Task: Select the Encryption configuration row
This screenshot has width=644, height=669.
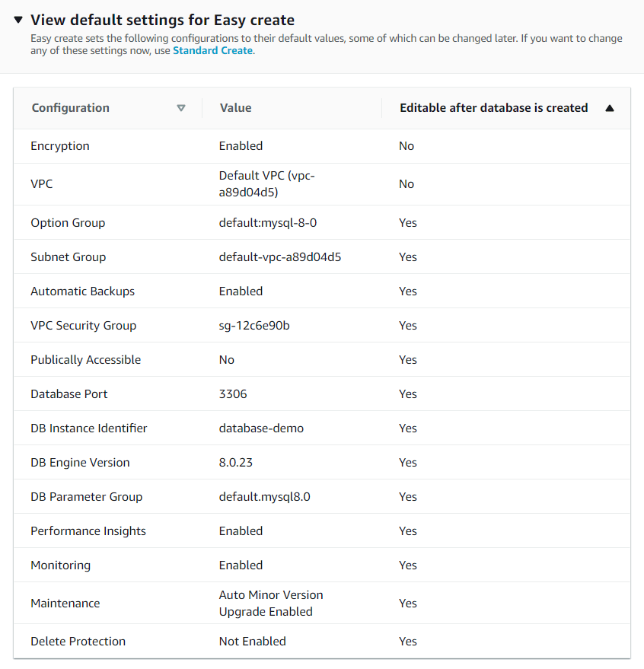Action: pyautogui.click(x=60, y=146)
